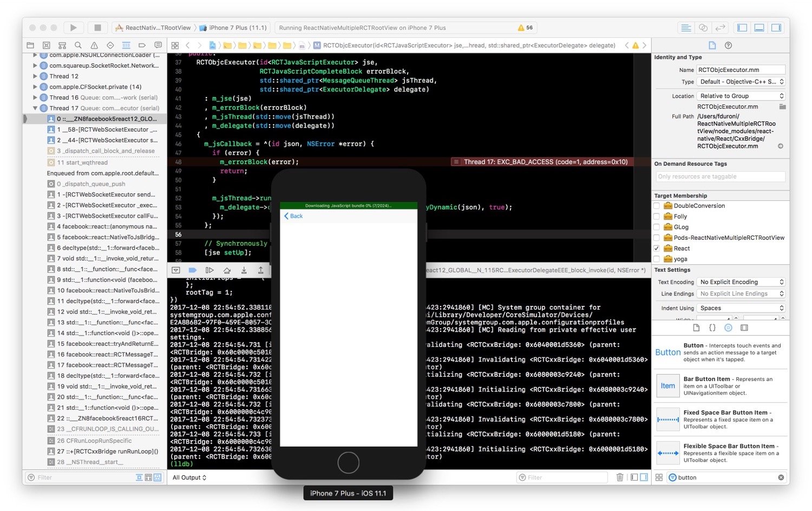
Task: Check Folly target membership
Action: [x=657, y=217]
